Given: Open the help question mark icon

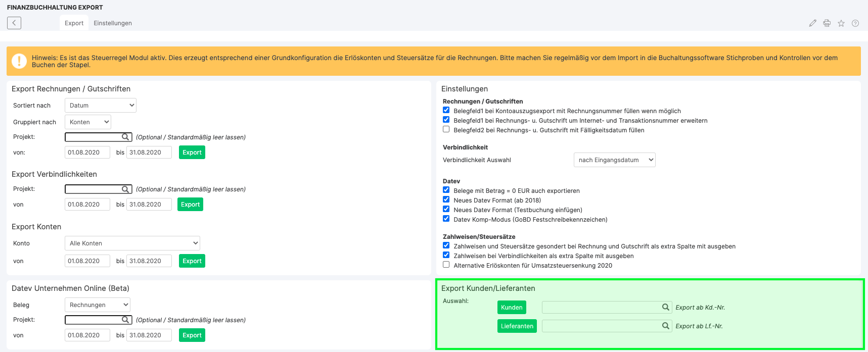Looking at the screenshot, I should click(855, 23).
